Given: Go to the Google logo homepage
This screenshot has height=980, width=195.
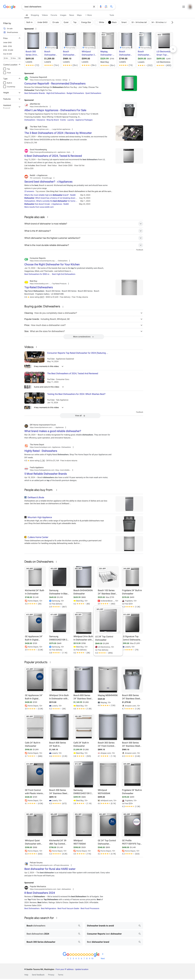Looking at the screenshot, I should click(10, 7).
